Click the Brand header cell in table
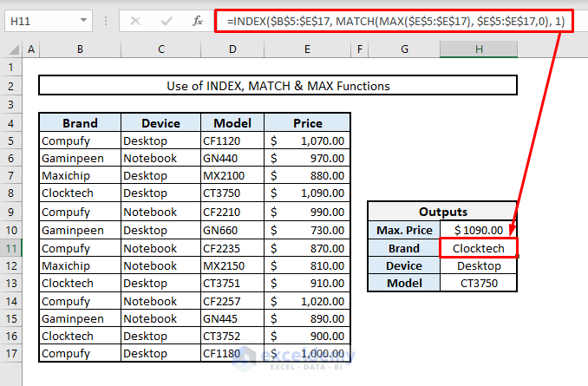 (x=80, y=122)
